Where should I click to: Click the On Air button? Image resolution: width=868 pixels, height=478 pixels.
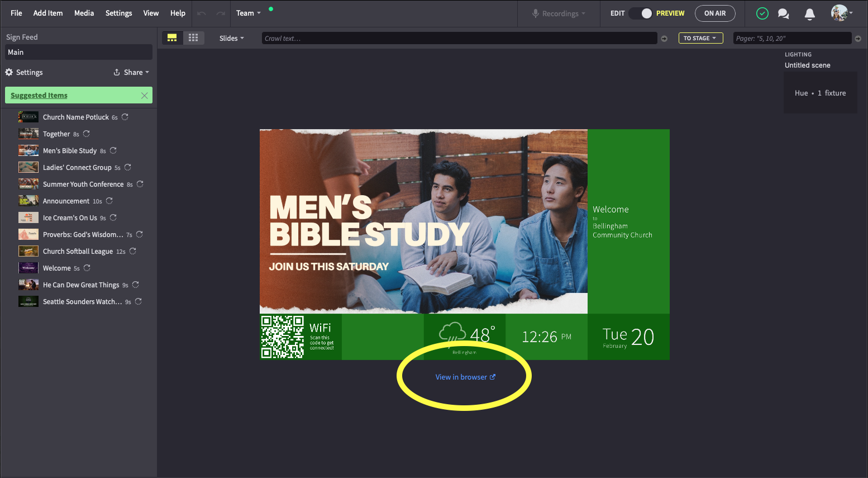pyautogui.click(x=715, y=13)
